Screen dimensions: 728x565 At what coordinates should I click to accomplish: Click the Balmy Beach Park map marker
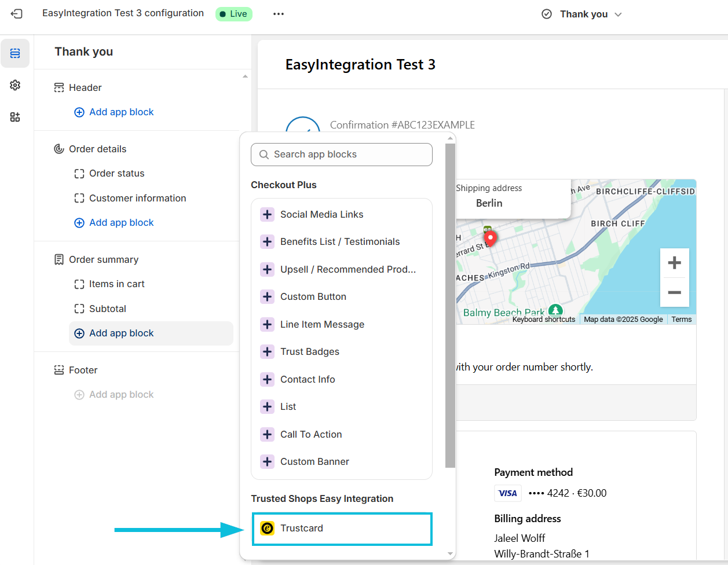555,311
